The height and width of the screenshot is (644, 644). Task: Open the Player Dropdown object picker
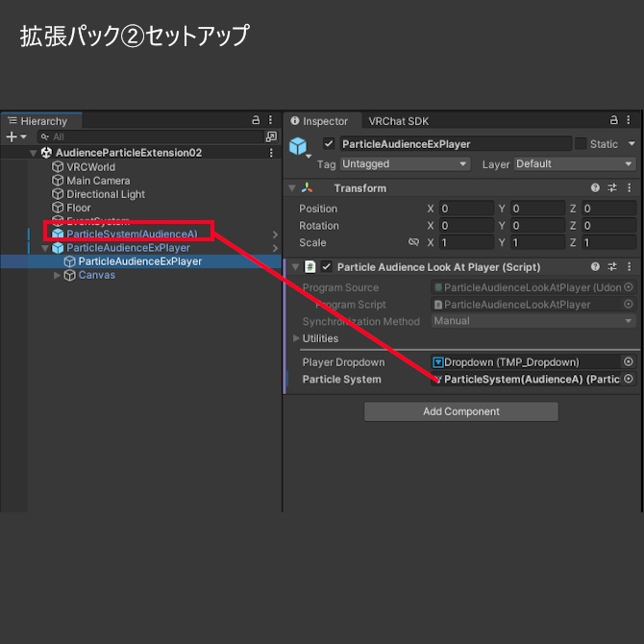pos(629,361)
